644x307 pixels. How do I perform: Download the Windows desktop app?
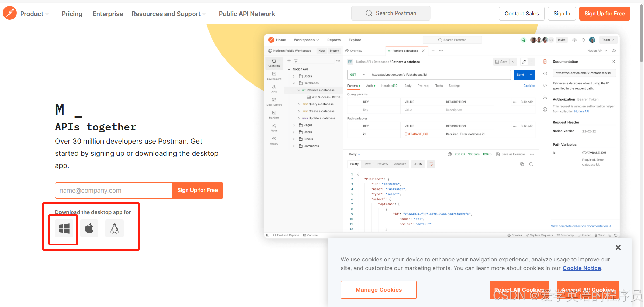tap(64, 228)
